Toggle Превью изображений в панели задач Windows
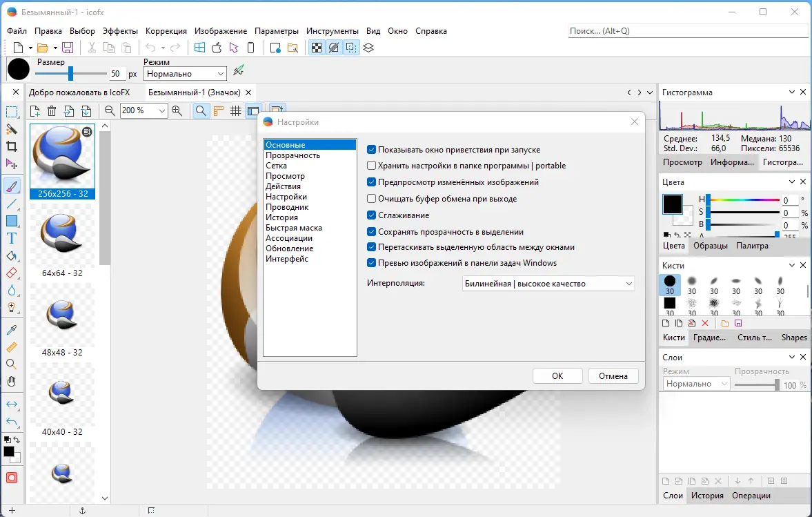Image resolution: width=812 pixels, height=517 pixels. click(371, 263)
